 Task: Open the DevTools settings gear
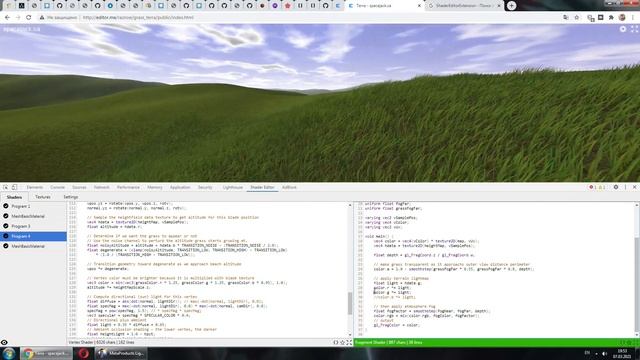[616, 187]
